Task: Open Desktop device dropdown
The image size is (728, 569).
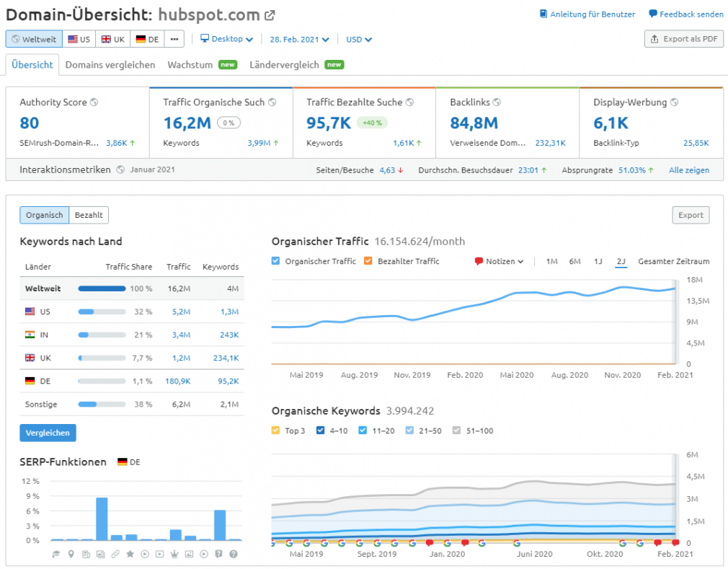Action: click(x=226, y=39)
